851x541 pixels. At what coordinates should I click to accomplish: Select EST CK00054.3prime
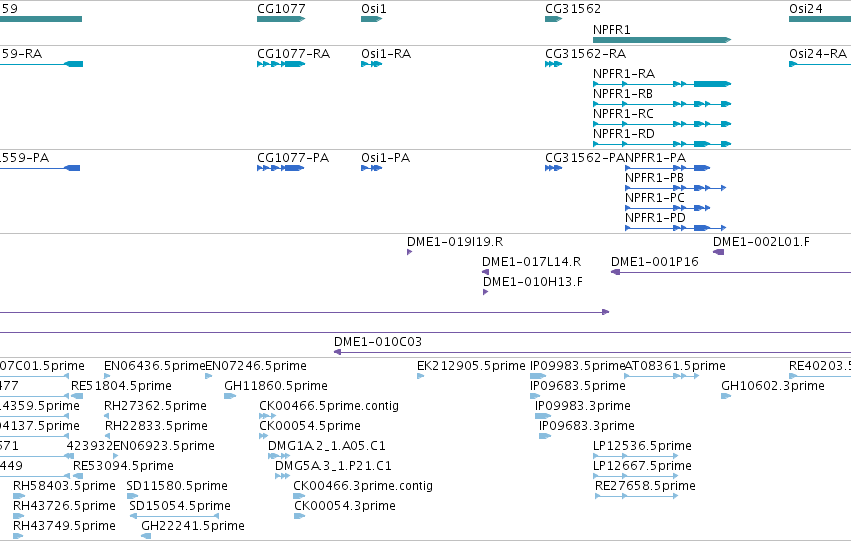tap(300, 516)
